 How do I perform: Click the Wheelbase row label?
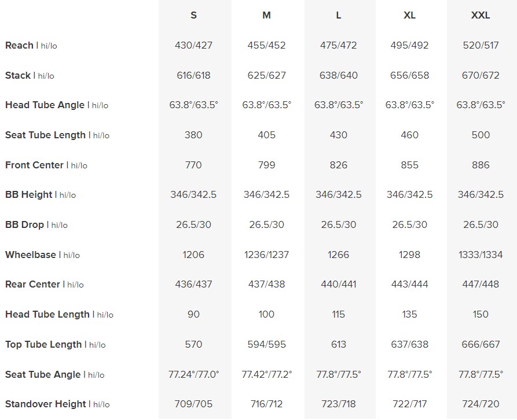(x=31, y=255)
